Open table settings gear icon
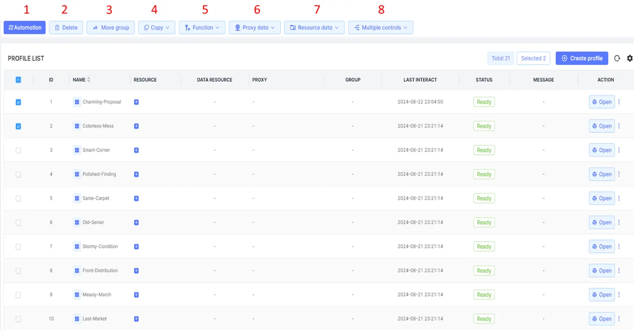This screenshot has height=336, width=644. point(630,58)
